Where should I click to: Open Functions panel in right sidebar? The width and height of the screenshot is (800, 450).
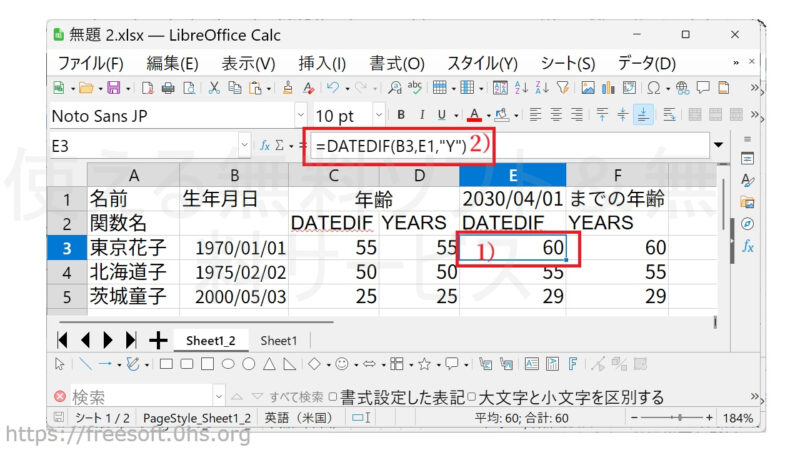747,246
